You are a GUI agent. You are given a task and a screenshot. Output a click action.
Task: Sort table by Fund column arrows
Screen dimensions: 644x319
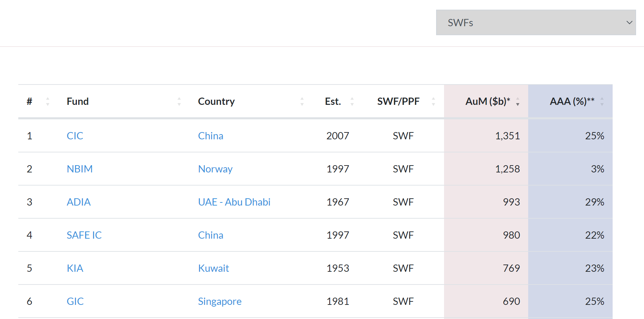tap(179, 101)
